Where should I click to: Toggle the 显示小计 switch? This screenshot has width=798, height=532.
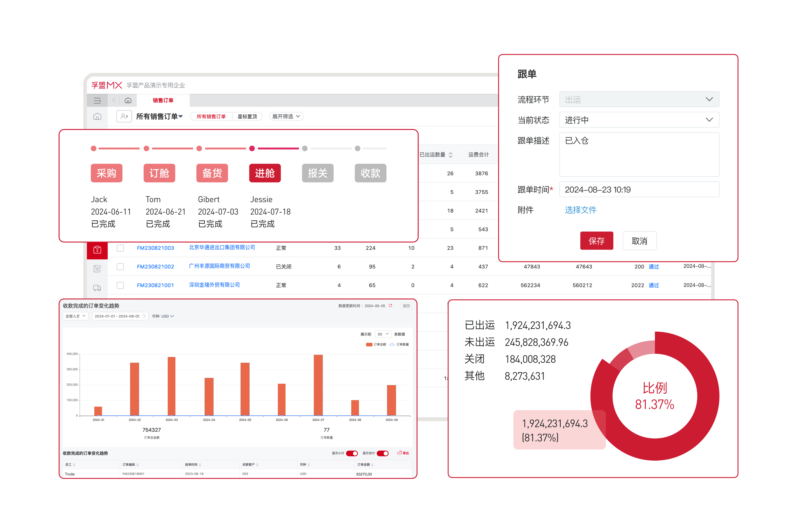point(352,453)
